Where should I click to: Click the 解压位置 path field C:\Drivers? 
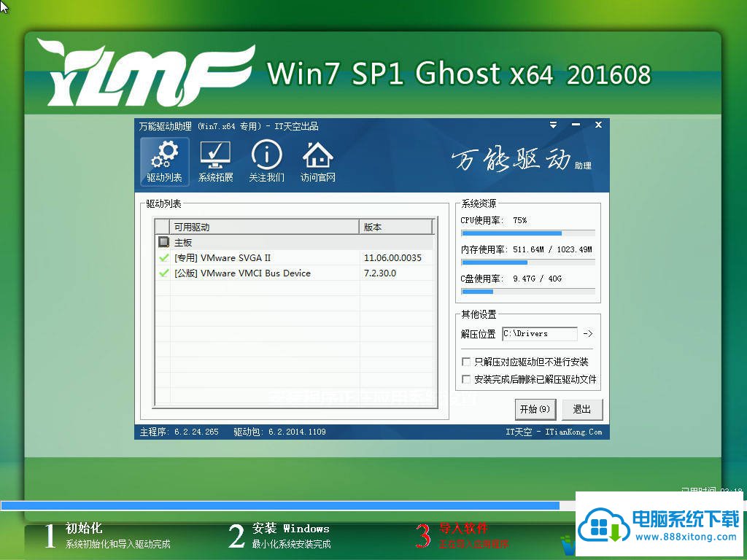(x=540, y=334)
